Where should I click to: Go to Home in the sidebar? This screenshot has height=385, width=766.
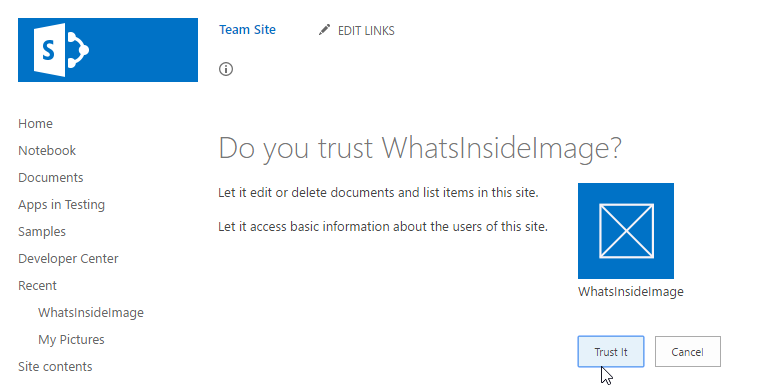[35, 124]
